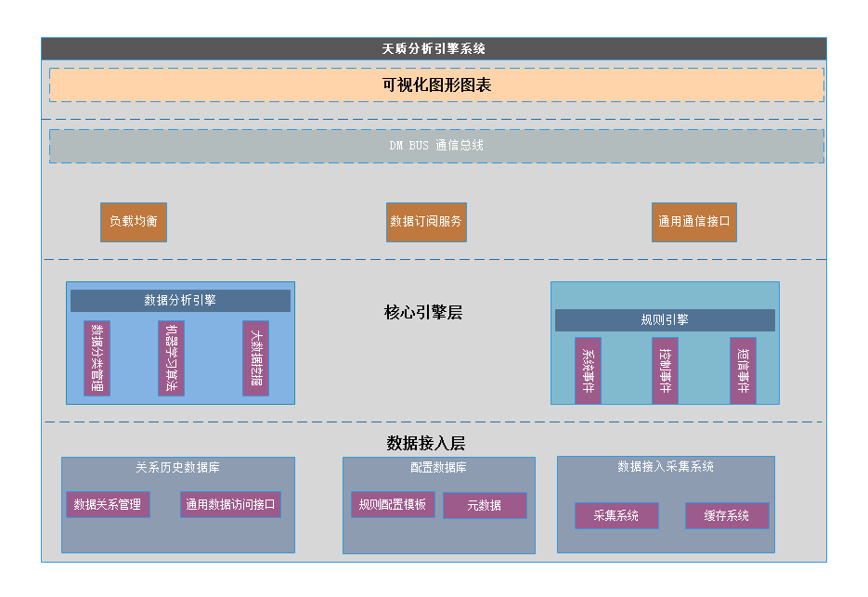The image size is (868, 597).
Task: Click the 负载均衡 box
Action: point(134,222)
